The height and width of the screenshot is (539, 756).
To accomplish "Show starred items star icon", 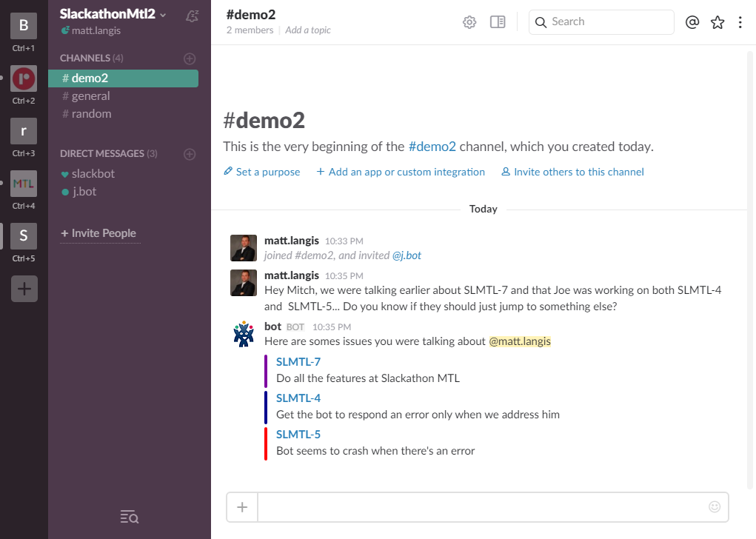I will (717, 22).
